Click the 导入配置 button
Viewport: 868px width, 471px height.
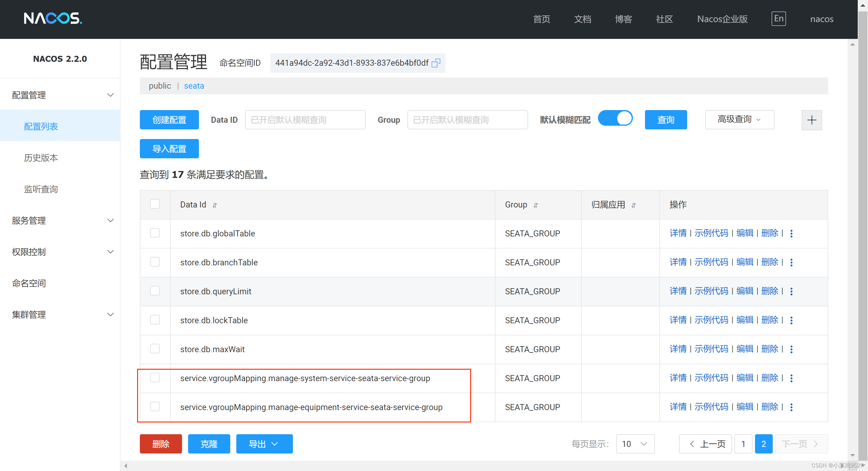(169, 149)
